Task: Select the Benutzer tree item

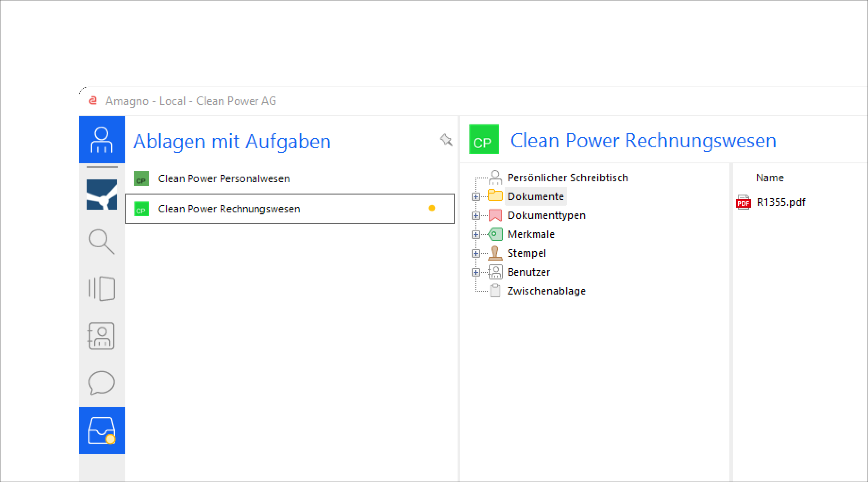Action: pyautogui.click(x=529, y=272)
